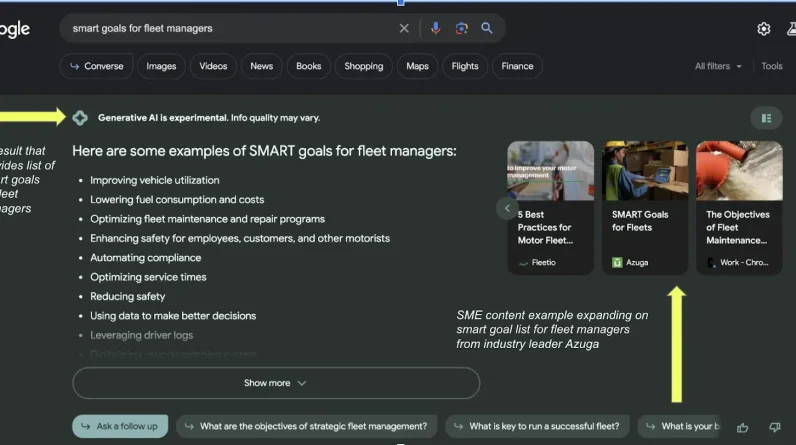
Task: Open the 5 Best Practices for Motor Fleet card
Action: [x=550, y=208]
